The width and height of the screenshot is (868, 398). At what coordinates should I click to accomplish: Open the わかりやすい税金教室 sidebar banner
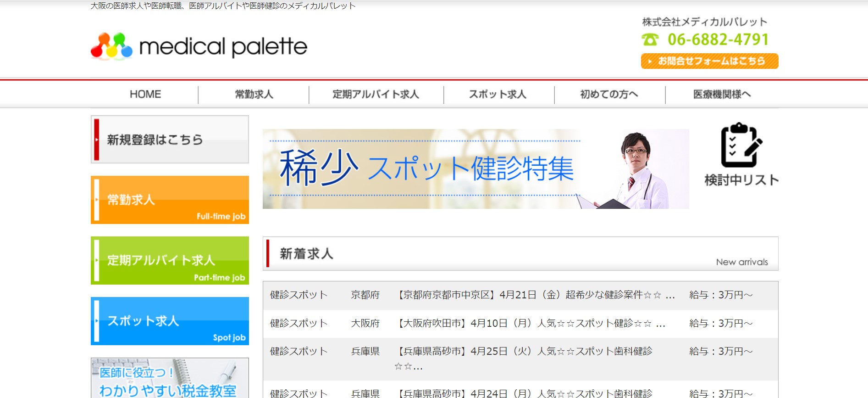click(170, 378)
